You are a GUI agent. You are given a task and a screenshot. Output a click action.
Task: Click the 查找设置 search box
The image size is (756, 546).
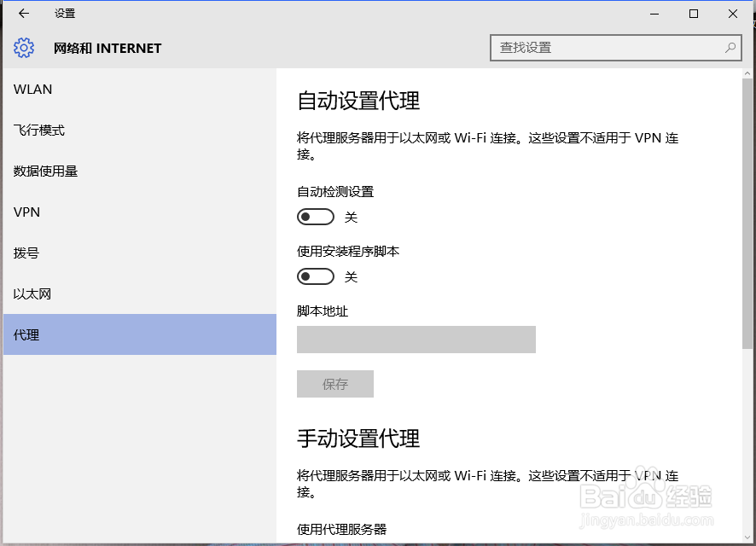616,48
